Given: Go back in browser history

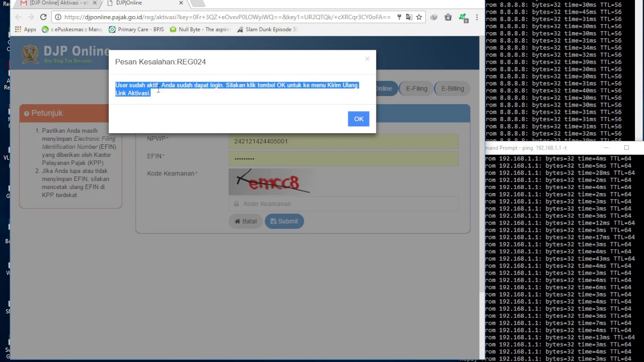Looking at the screenshot, I should pyautogui.click(x=18, y=17).
